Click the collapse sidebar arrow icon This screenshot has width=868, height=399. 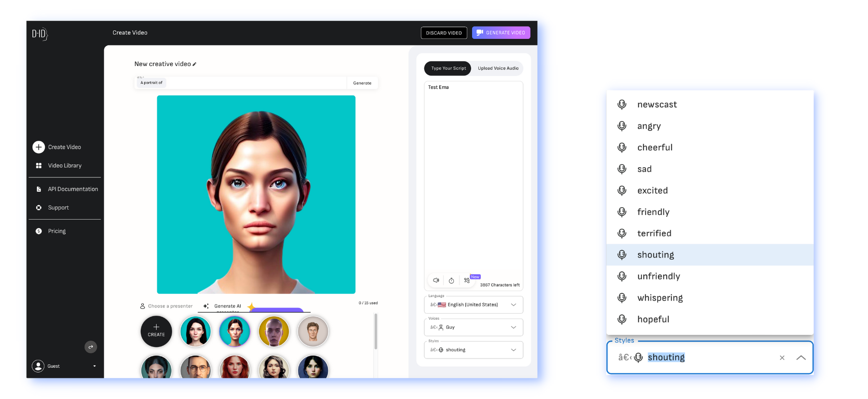[x=91, y=347]
